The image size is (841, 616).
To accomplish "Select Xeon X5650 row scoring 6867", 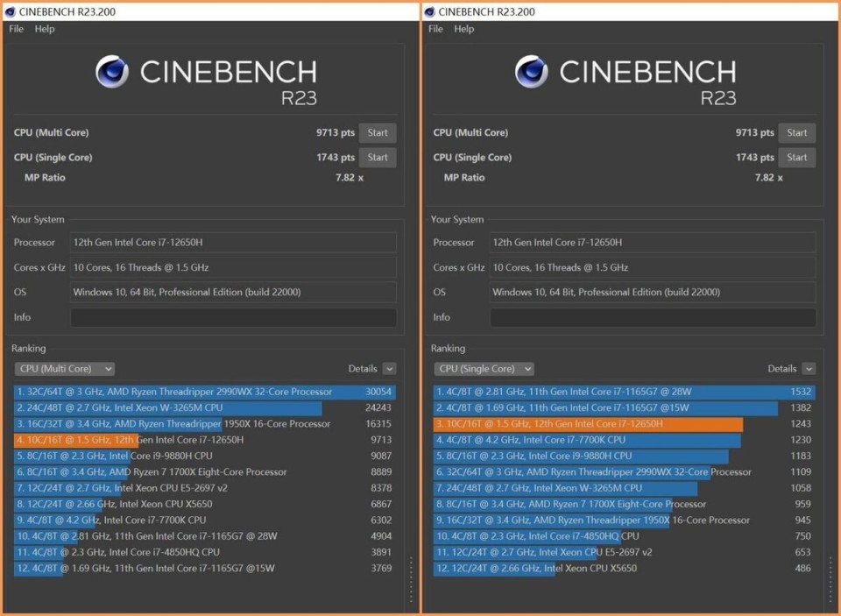I will (205, 505).
